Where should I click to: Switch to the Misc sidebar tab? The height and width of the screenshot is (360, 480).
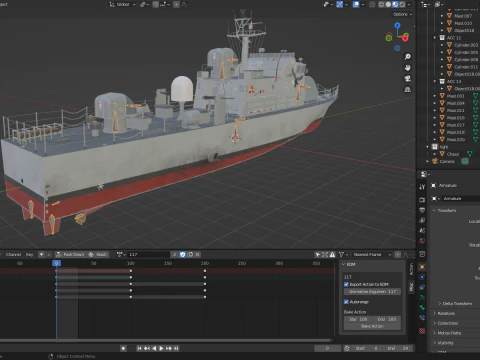(411, 287)
